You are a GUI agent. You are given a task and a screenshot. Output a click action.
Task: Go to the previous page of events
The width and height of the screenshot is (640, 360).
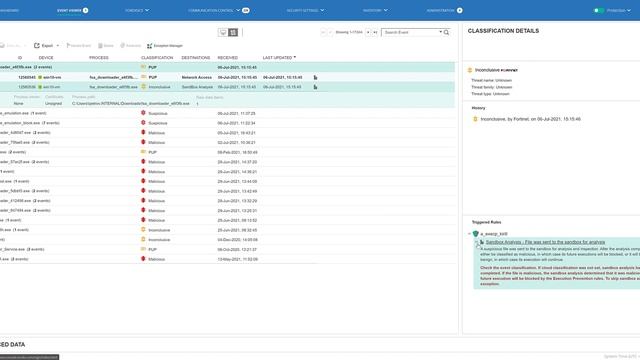pos(330,32)
